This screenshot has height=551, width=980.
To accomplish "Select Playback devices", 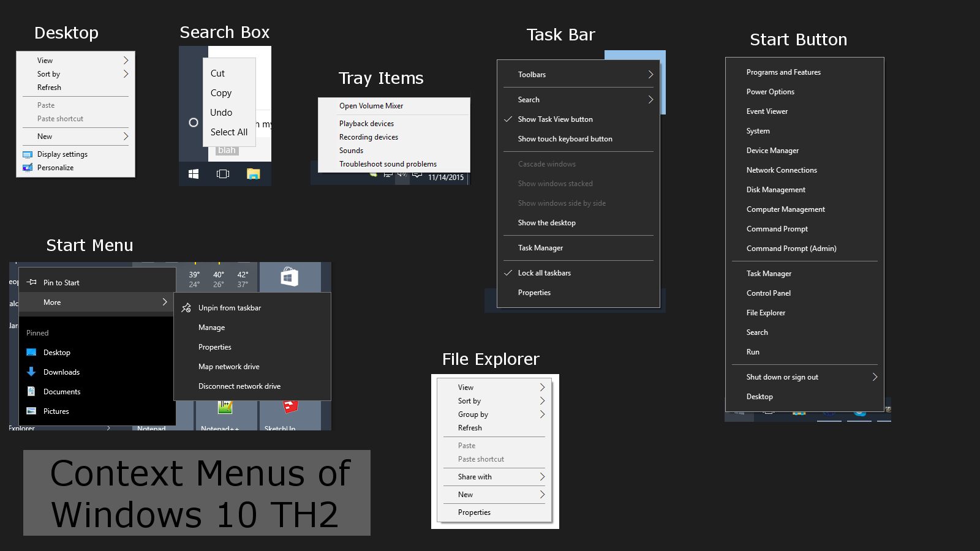I will tap(366, 124).
